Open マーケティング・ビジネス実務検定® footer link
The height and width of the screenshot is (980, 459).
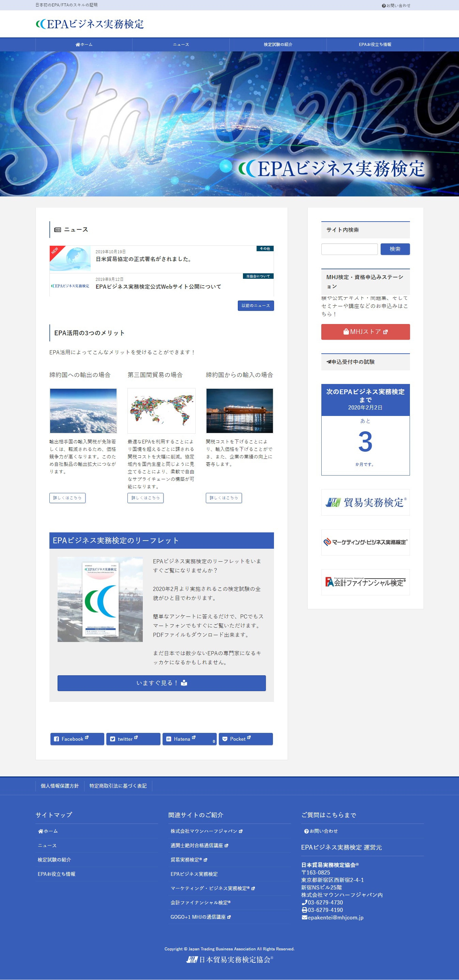tap(213, 888)
